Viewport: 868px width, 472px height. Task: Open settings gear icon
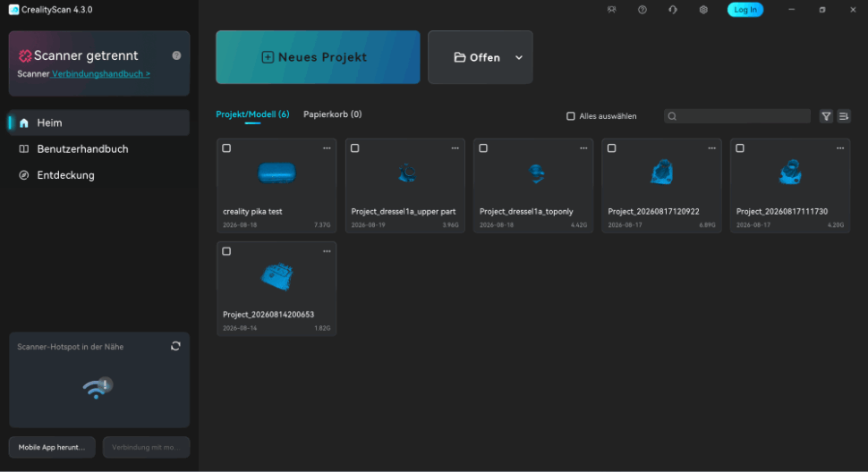(703, 10)
